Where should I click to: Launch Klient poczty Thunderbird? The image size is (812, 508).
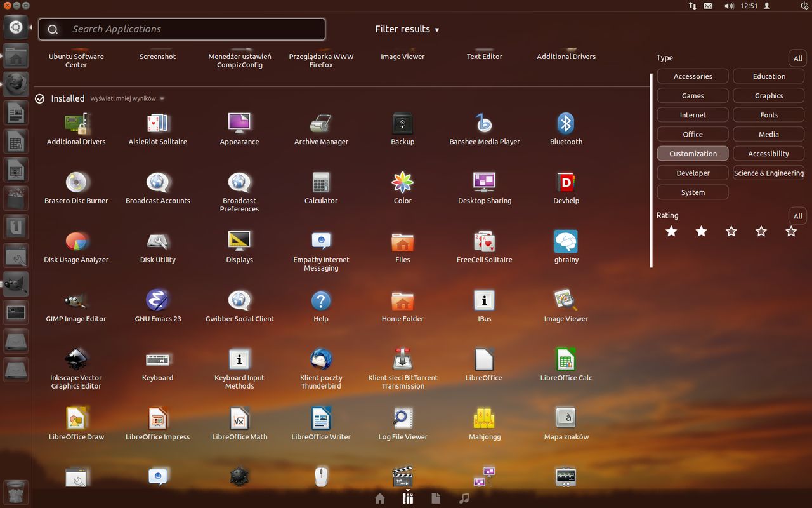(x=321, y=369)
